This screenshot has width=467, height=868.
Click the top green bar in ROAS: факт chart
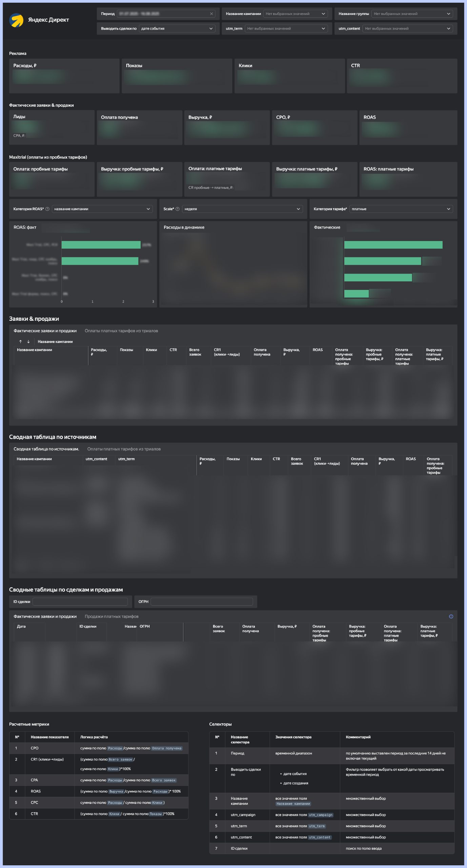pyautogui.click(x=101, y=245)
